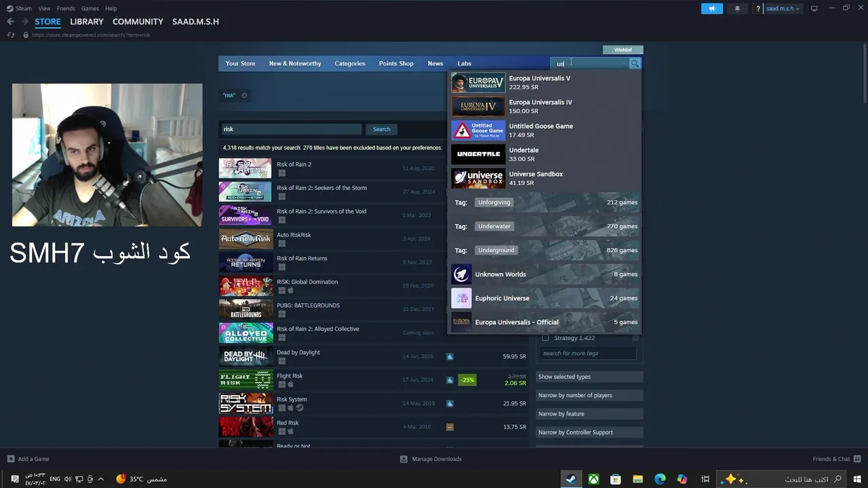Click the page vertical scrollbar
868x488 pixels.
[864, 75]
